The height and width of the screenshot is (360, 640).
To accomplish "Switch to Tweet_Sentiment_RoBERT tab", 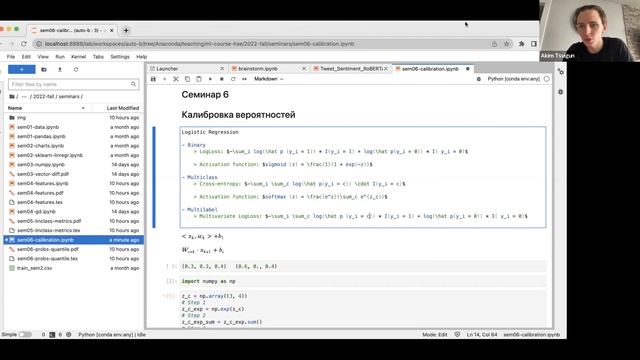I will pyautogui.click(x=351, y=69).
